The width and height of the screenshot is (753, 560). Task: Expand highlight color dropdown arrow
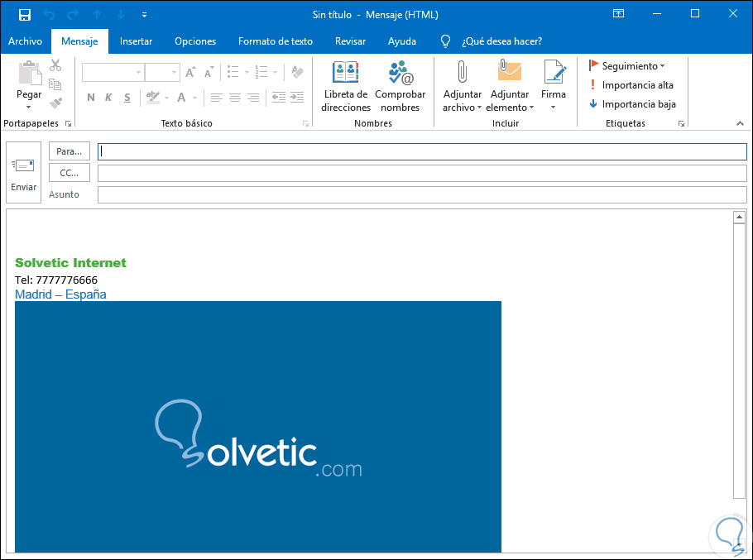click(166, 98)
